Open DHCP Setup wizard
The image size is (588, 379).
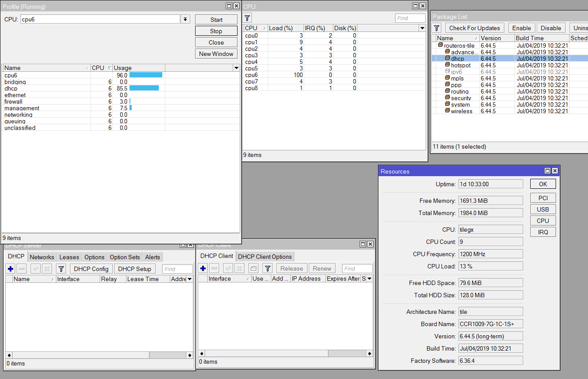point(135,269)
